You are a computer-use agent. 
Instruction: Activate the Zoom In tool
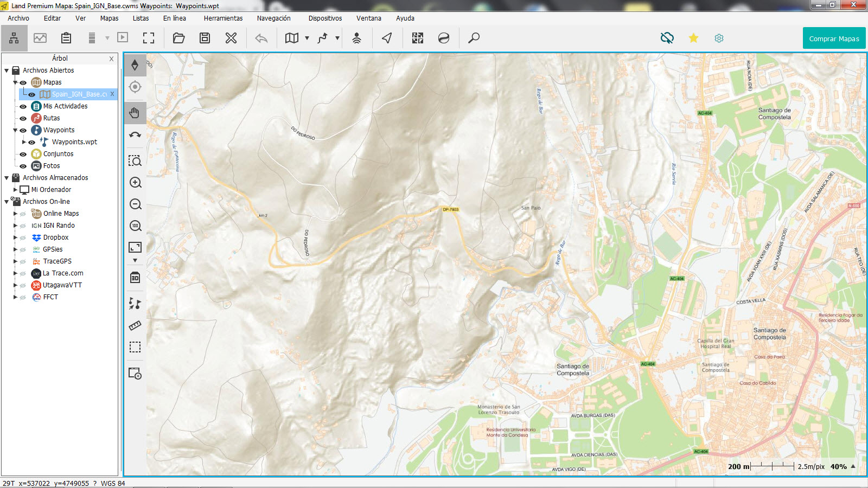point(135,183)
